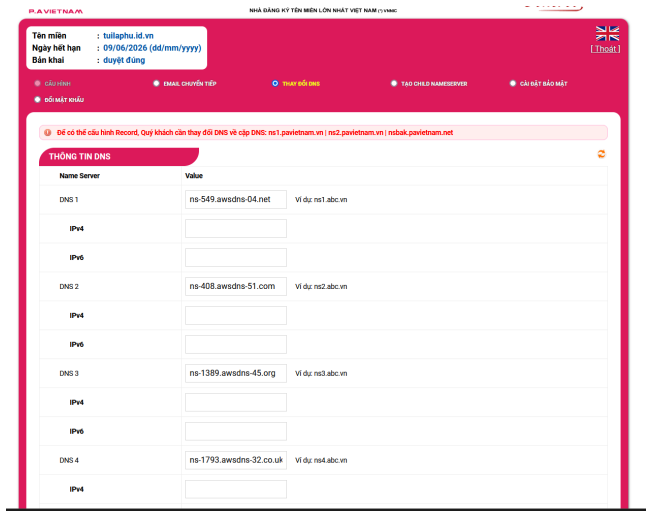The height and width of the screenshot is (521, 657).
Task: Click the 'duyệt đúng' status text
Action: 124,60
